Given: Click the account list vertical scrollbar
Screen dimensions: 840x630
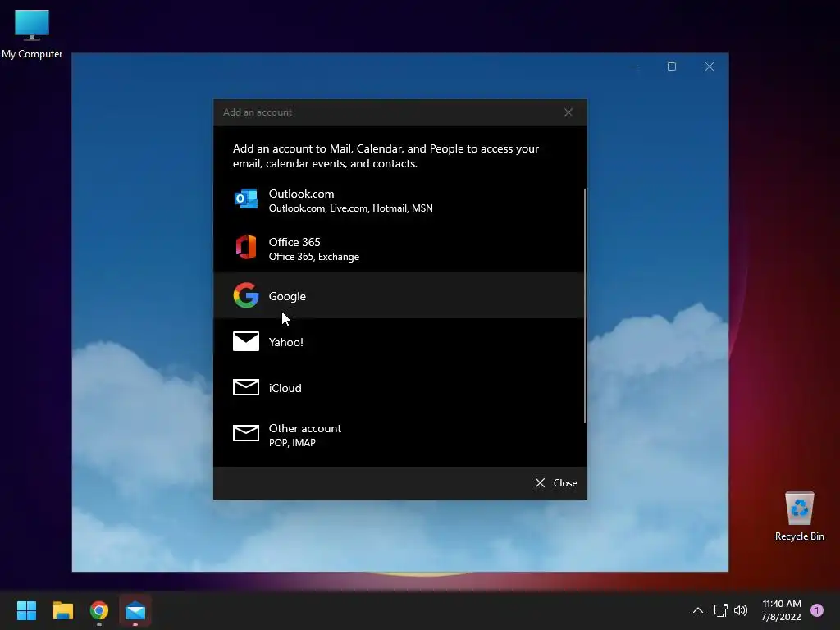Looking at the screenshot, I should 584,306.
